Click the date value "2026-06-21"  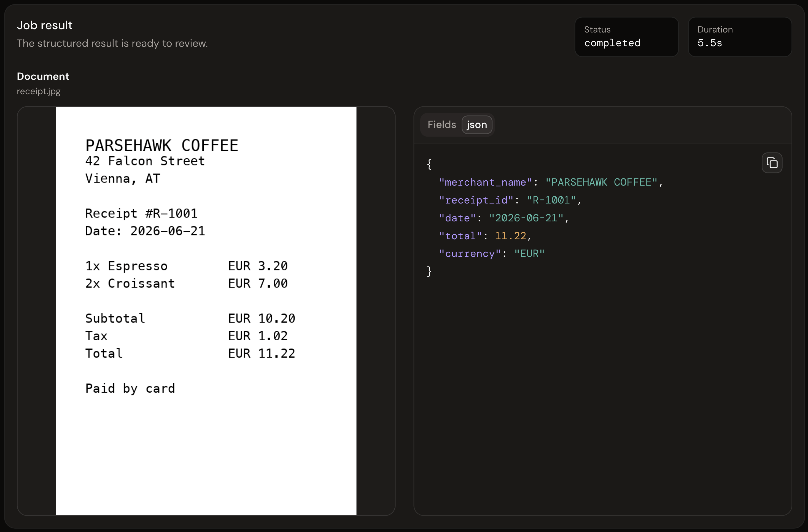pyautogui.click(x=526, y=218)
